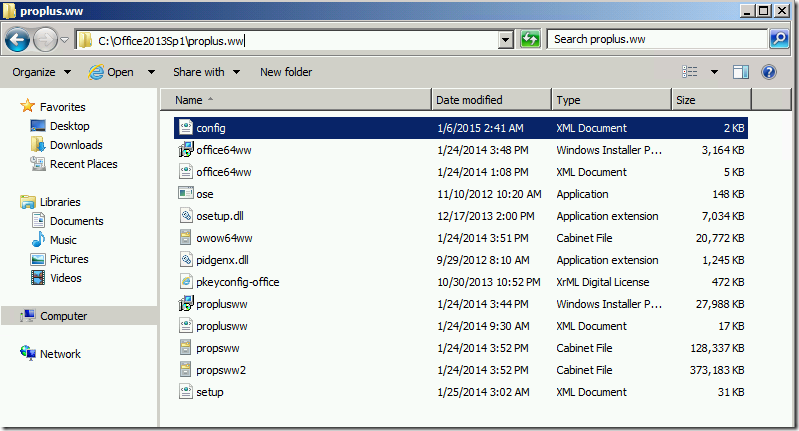
Task: Click the ose application icon
Action: tap(185, 194)
